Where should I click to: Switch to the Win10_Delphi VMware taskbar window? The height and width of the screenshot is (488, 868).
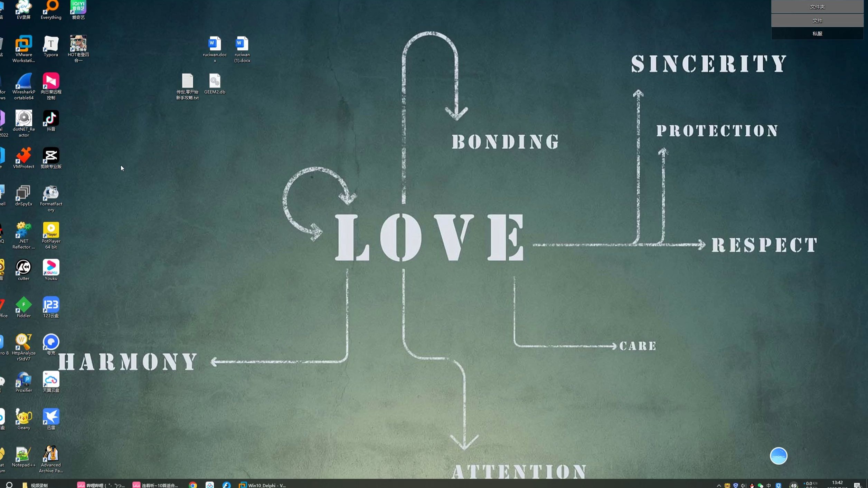coord(263,485)
